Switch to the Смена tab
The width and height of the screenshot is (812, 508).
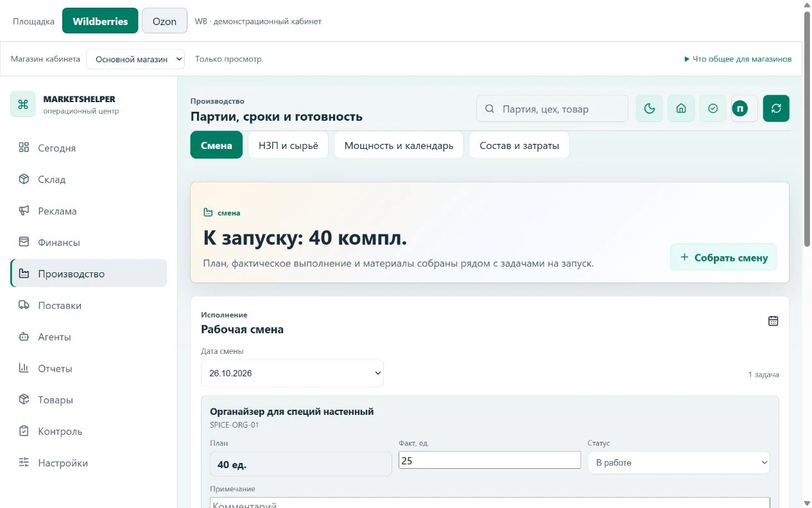(x=216, y=145)
